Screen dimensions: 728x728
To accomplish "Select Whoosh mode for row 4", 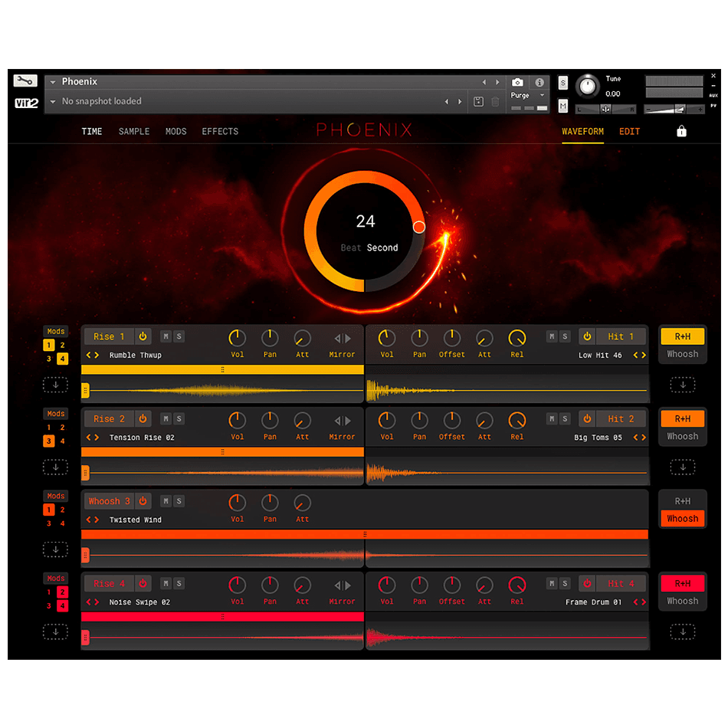I will point(683,602).
